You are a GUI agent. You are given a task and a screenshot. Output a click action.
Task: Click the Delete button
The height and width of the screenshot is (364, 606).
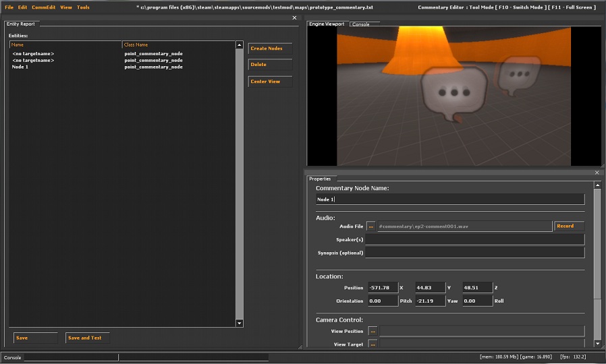coord(270,65)
